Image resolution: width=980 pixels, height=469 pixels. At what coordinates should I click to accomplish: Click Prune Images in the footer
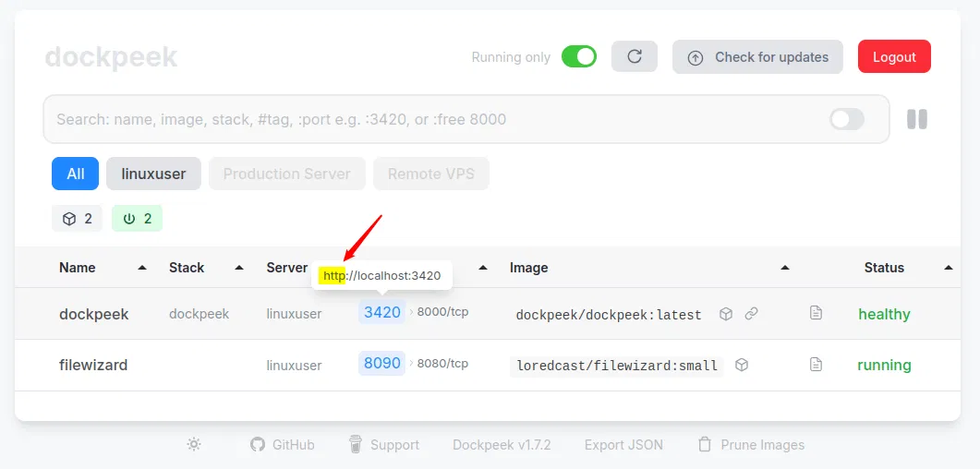point(751,445)
